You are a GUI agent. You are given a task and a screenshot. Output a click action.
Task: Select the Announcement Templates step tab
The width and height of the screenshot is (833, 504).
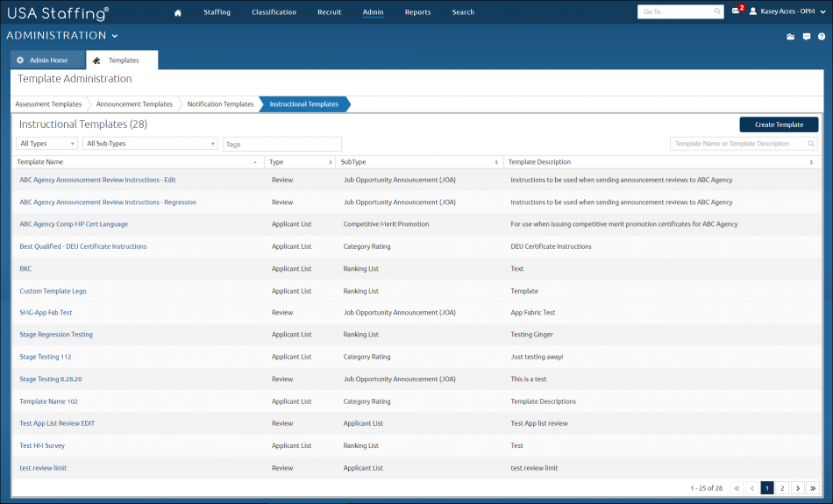134,104
